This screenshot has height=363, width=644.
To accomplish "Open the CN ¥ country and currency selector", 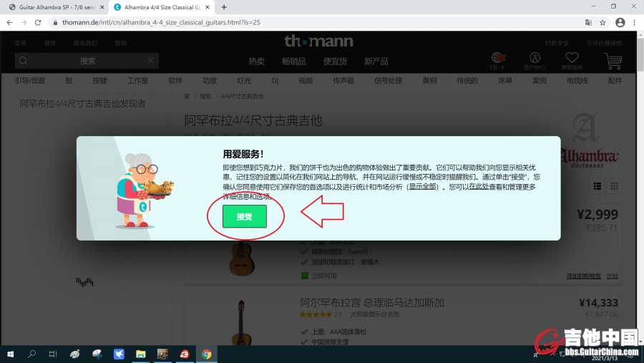I will point(497,61).
